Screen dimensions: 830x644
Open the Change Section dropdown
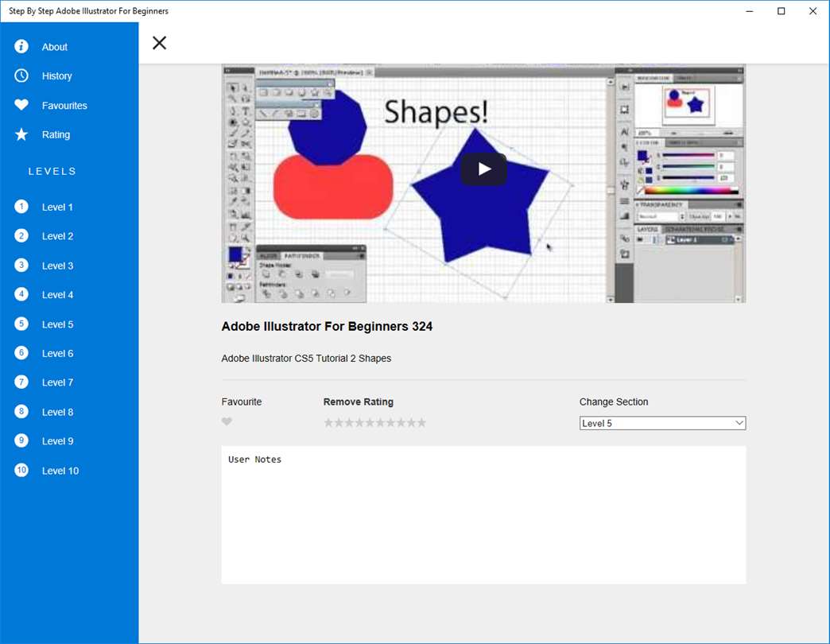[663, 423]
